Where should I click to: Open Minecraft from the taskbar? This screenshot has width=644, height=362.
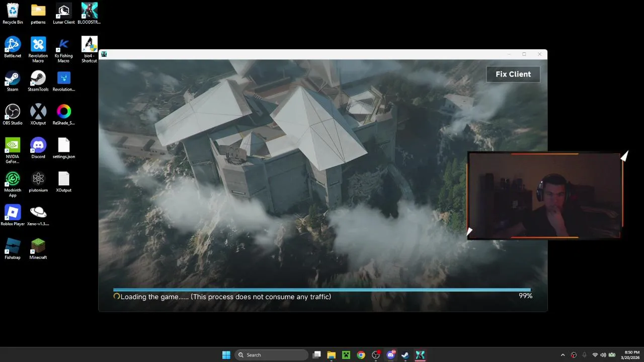346,355
